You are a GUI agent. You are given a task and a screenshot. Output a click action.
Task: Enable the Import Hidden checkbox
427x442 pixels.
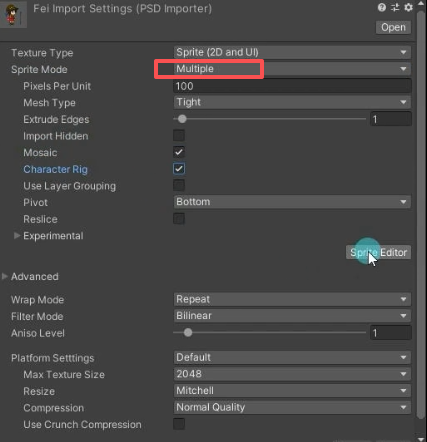(179, 136)
